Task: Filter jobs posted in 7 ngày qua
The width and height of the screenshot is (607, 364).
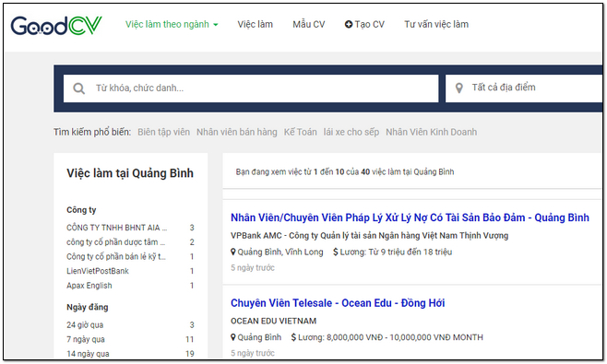Action: [130, 339]
